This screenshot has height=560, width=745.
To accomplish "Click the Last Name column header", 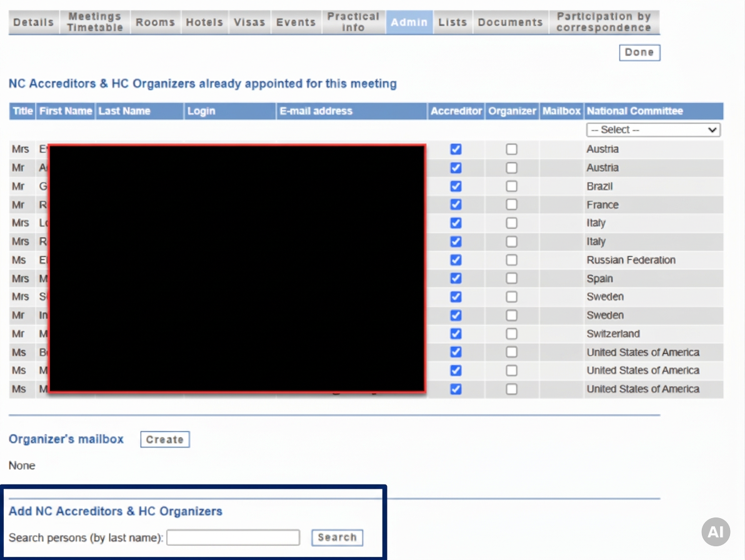I will pyautogui.click(x=140, y=111).
